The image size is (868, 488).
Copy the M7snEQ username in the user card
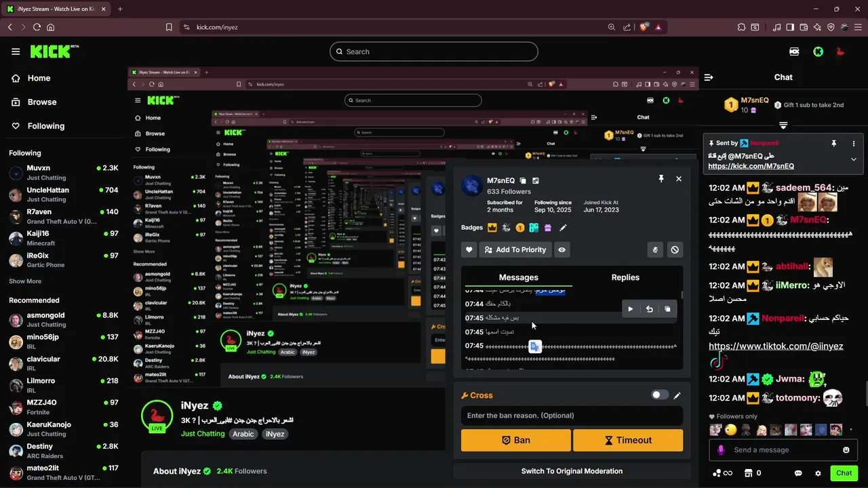tap(523, 181)
